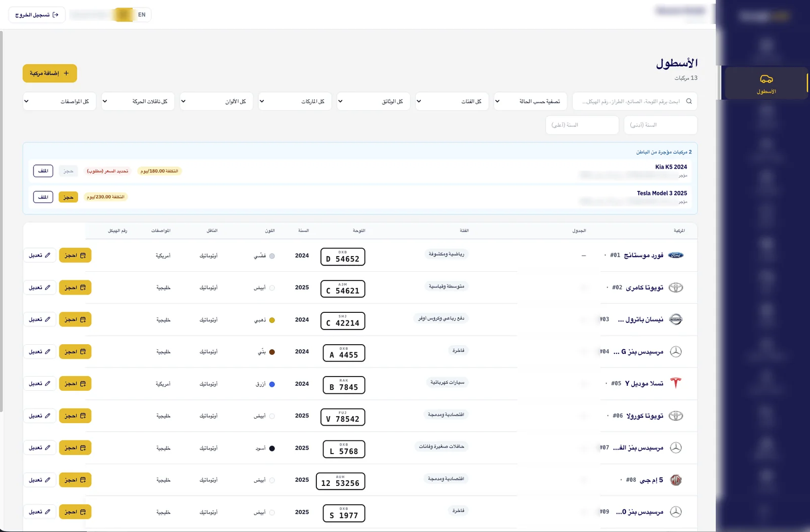Click the Mercedes logo in row #09
Screen dimensions: 810x532
[676, 512]
